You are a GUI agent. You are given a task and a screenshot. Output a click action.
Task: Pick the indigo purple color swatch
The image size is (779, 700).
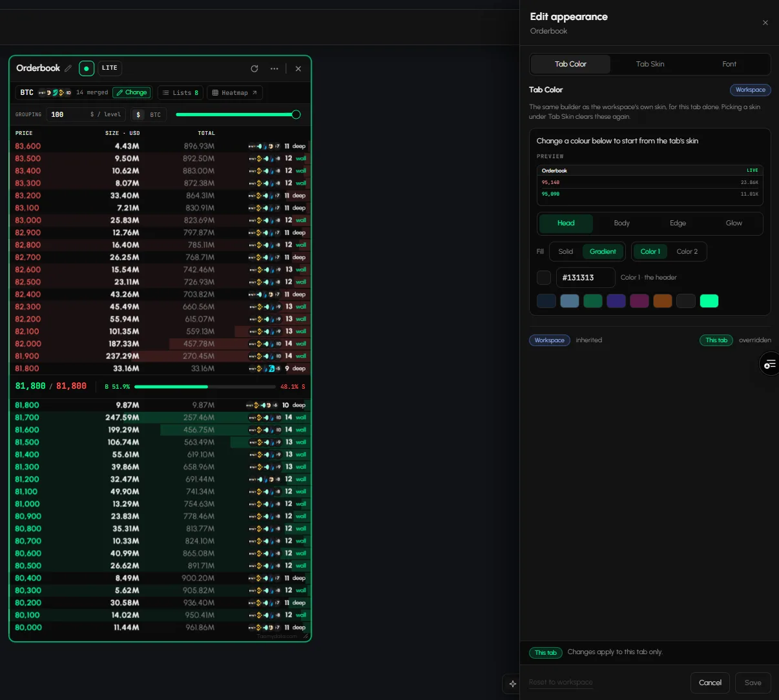(616, 301)
